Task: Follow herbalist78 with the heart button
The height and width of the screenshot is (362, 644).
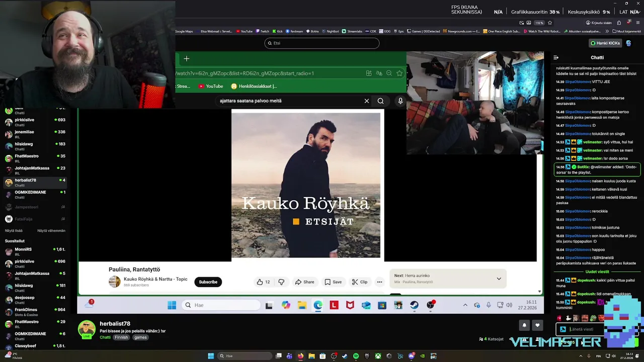Action: pos(537,325)
